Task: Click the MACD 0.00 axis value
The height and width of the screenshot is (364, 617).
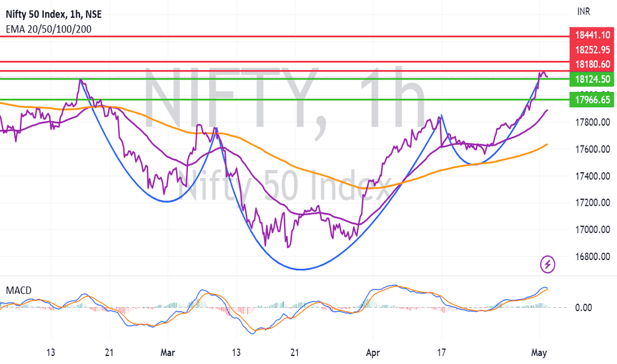Action: coord(583,307)
